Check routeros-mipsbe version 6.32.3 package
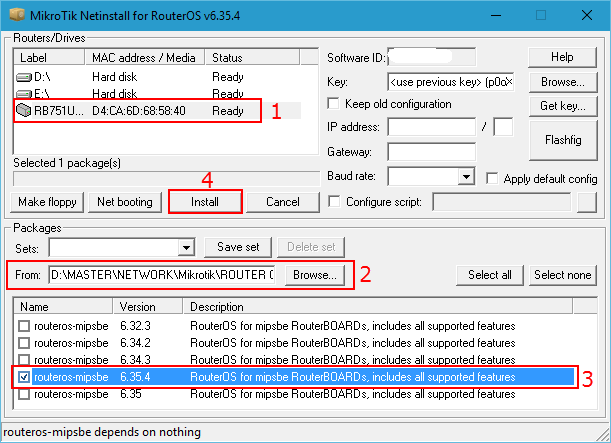Screen dimensions: 611x443 [24, 326]
